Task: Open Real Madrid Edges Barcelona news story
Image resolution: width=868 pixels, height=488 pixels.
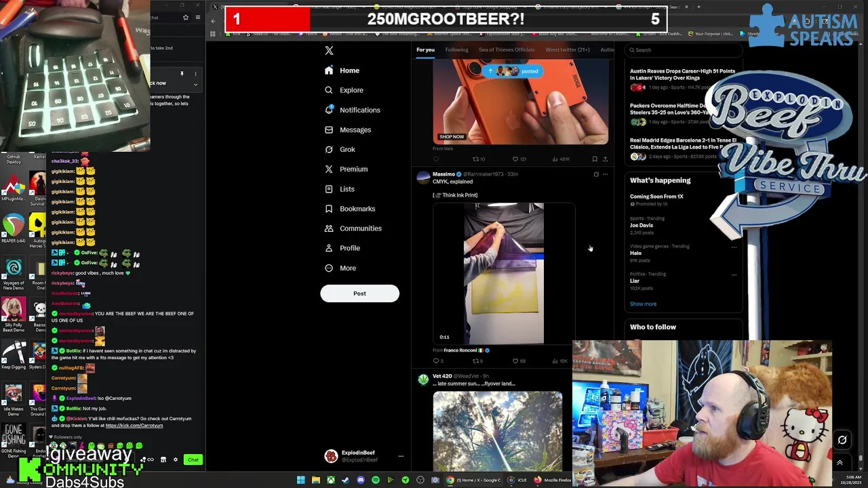Action: point(683,150)
